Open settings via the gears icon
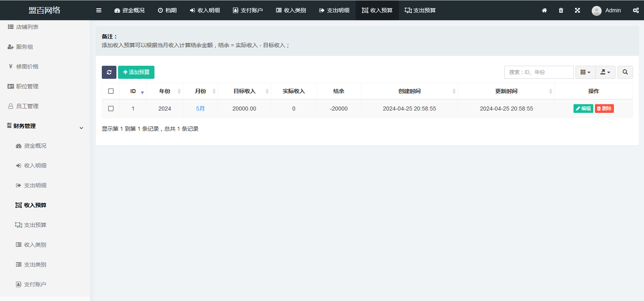 click(x=635, y=10)
